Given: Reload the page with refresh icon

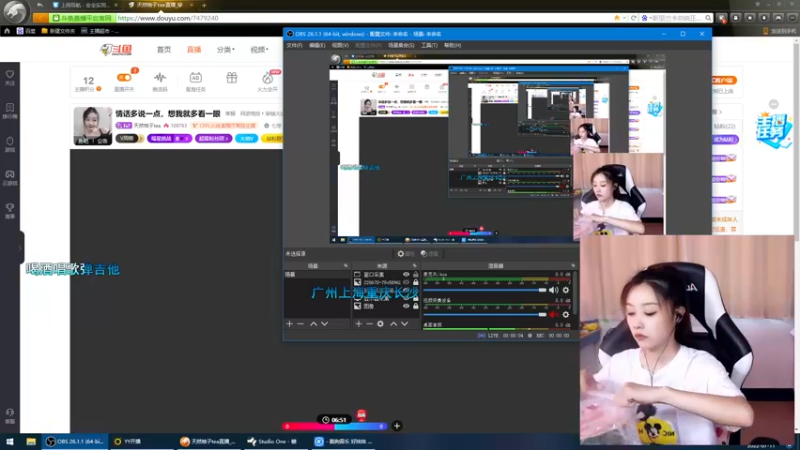Looking at the screenshot, I should point(633,18).
